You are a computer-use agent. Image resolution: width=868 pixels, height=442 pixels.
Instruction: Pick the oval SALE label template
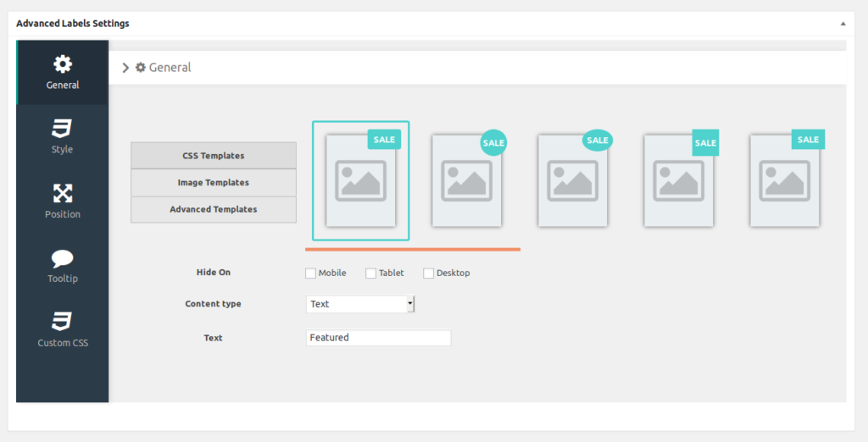coord(572,180)
